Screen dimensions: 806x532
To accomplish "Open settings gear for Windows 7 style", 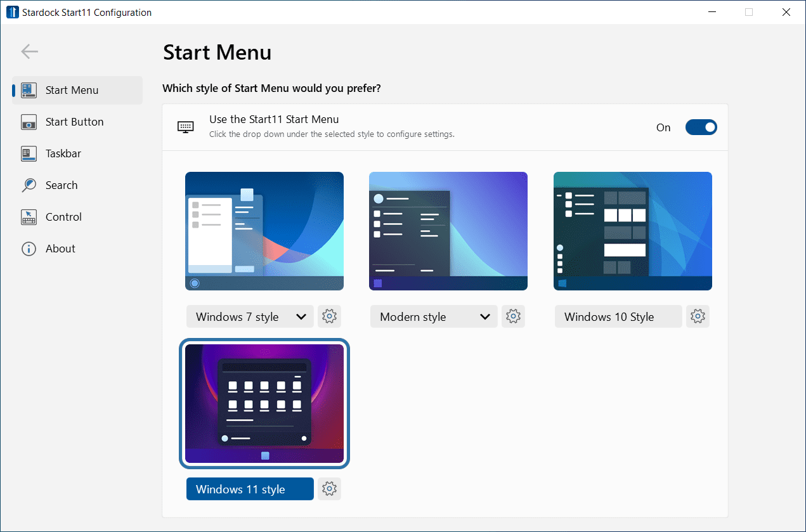I will [329, 316].
